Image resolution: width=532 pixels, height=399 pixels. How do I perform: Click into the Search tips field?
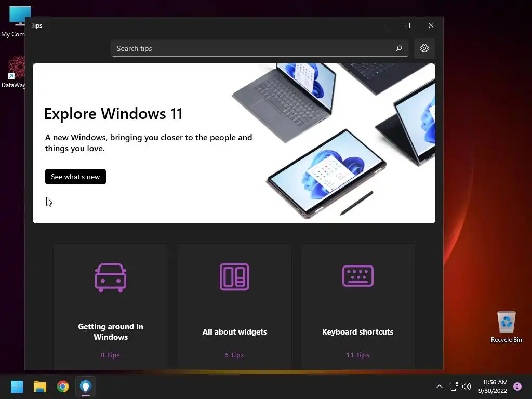pyautogui.click(x=260, y=48)
